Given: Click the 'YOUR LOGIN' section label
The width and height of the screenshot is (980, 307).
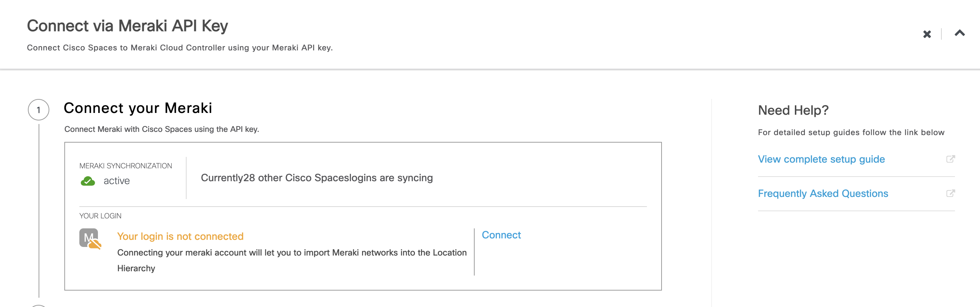Looking at the screenshot, I should point(100,216).
